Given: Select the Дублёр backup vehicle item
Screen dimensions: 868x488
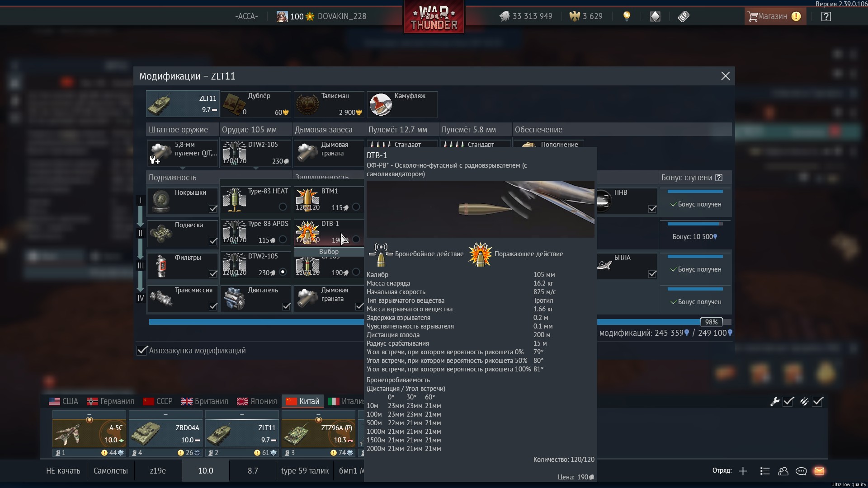Looking at the screenshot, I should coord(255,104).
